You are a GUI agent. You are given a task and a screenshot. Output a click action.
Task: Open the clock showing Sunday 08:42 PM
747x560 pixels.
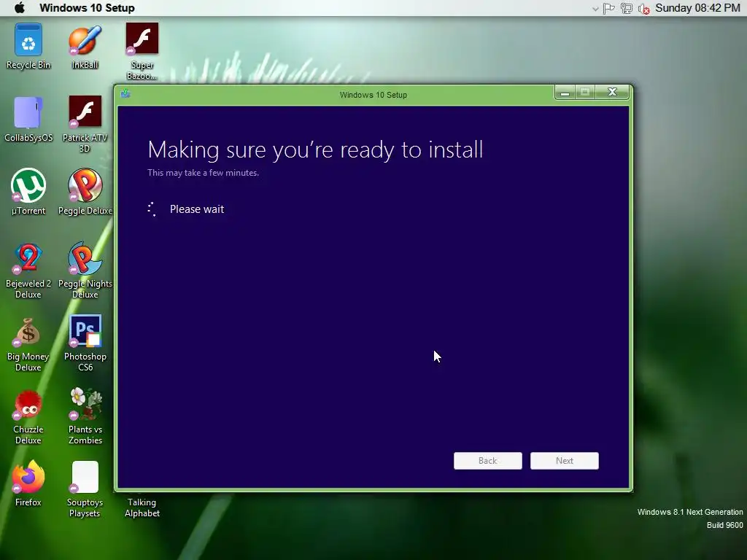click(x=697, y=7)
